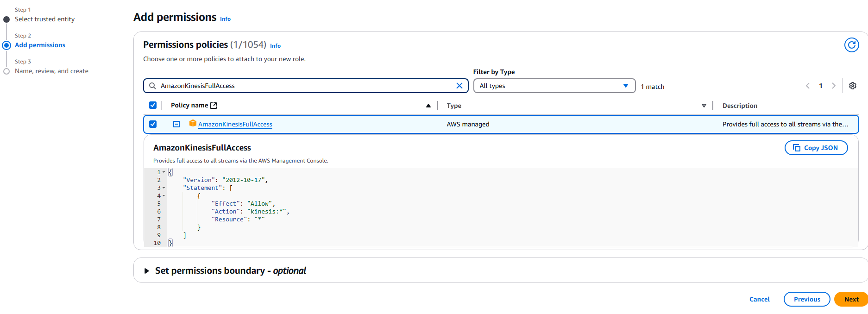
Task: Select Step 3 Name, review, and create
Action: click(x=51, y=71)
